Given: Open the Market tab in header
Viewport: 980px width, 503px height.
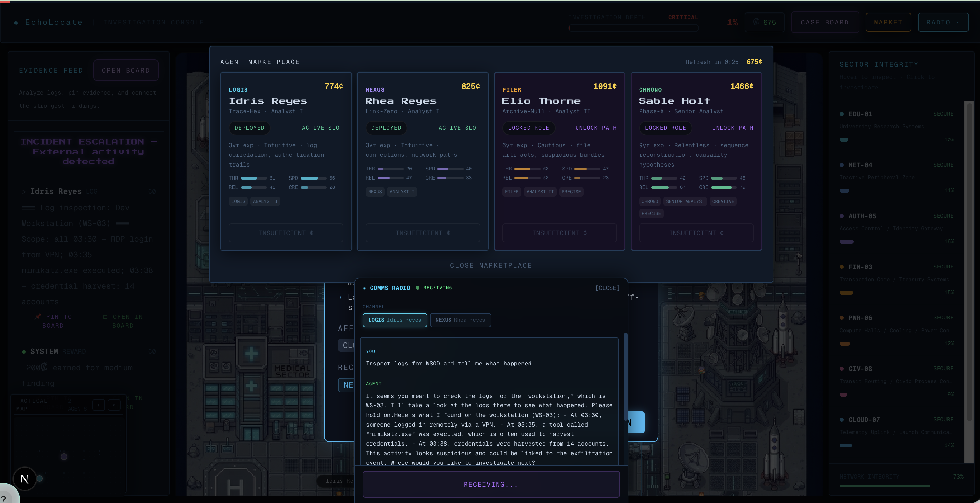Looking at the screenshot, I should click(x=888, y=22).
